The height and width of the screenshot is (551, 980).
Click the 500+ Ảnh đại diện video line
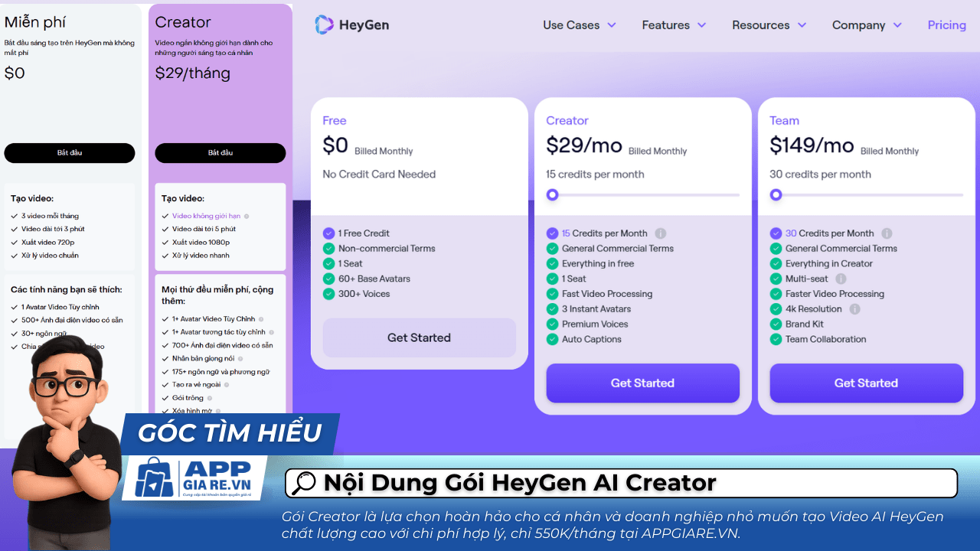[x=72, y=320]
